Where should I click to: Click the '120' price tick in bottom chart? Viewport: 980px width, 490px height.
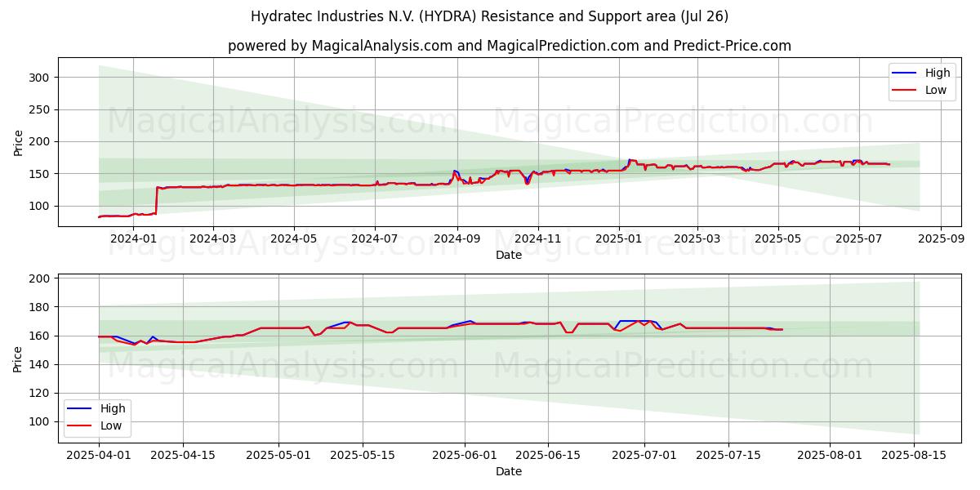41,393
